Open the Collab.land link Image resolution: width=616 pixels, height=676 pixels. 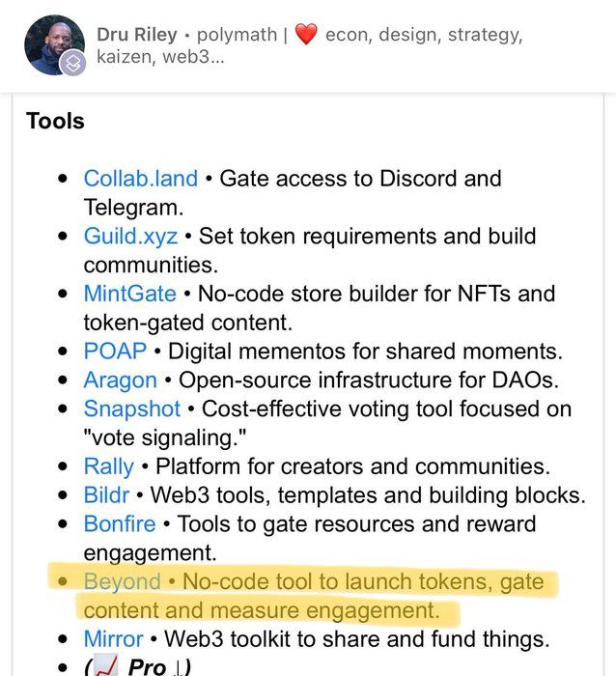(141, 179)
